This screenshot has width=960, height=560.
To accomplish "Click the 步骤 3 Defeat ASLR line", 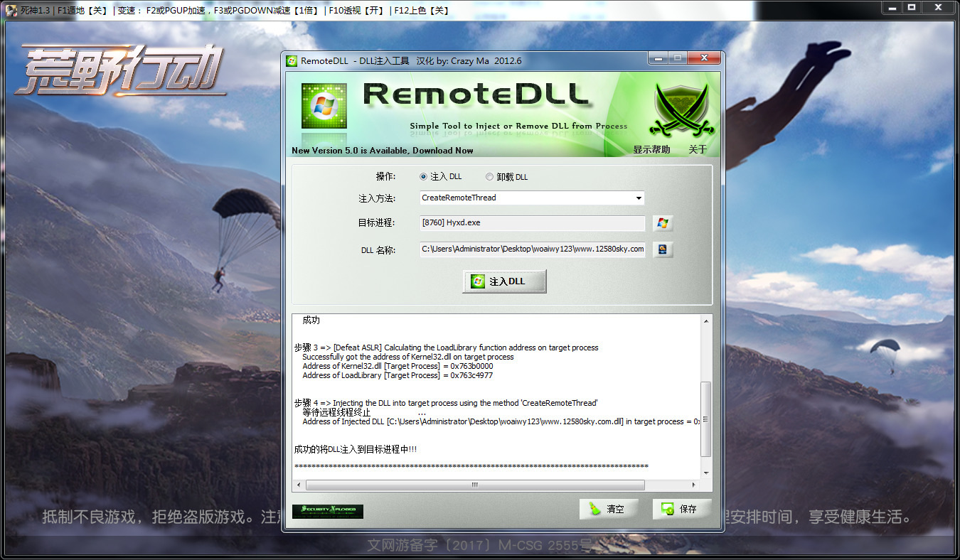I will click(x=446, y=348).
